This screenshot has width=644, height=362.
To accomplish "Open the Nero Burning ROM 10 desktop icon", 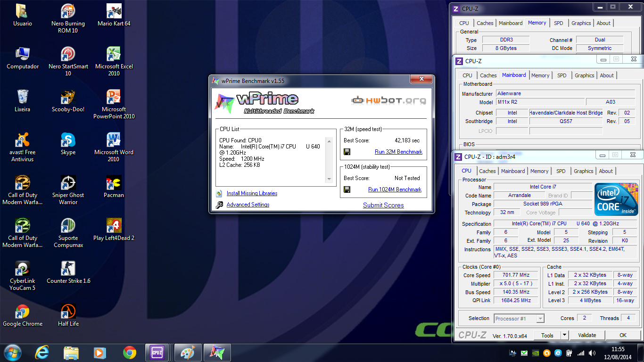I will [68, 18].
